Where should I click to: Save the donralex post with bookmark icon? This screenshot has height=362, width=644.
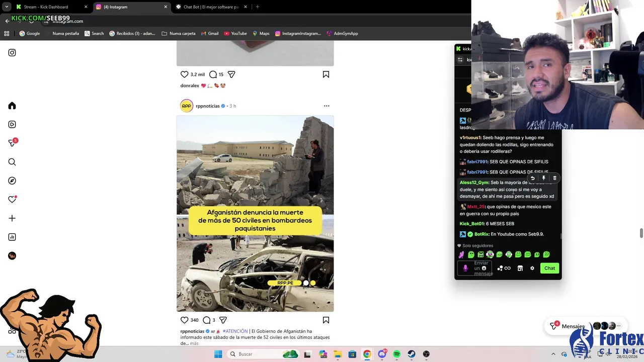point(326,74)
